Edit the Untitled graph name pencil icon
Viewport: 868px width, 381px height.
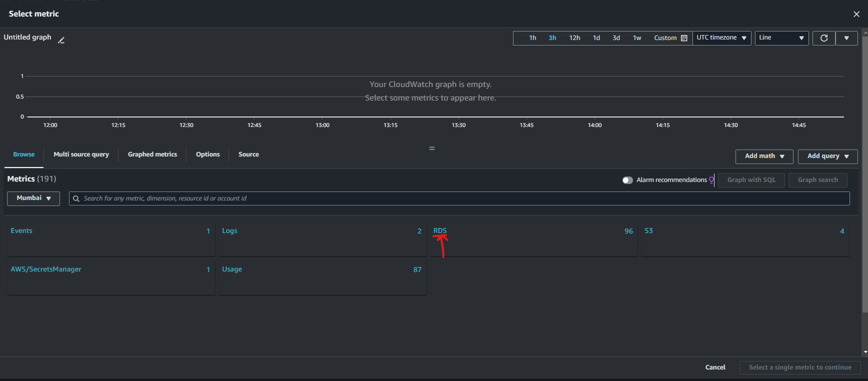[x=61, y=40]
